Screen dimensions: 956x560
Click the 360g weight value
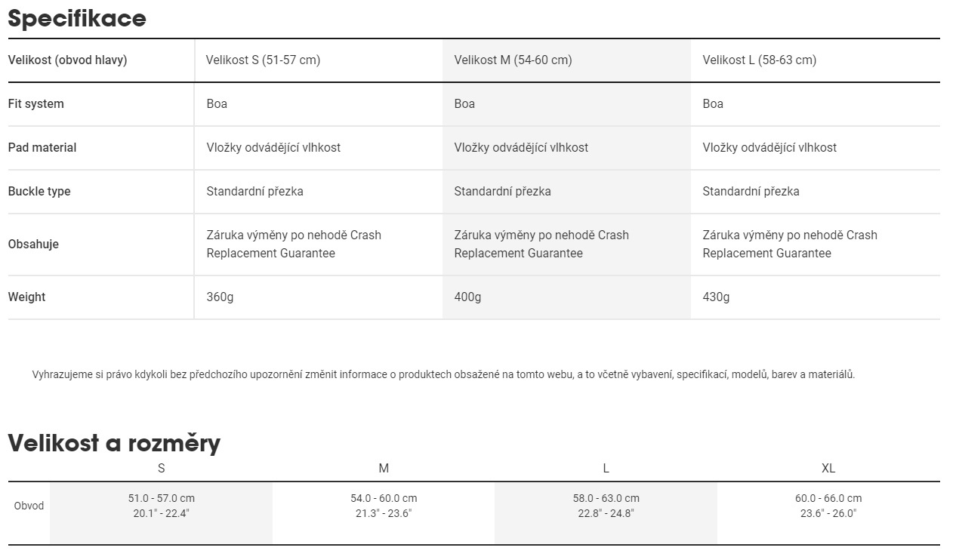220,297
